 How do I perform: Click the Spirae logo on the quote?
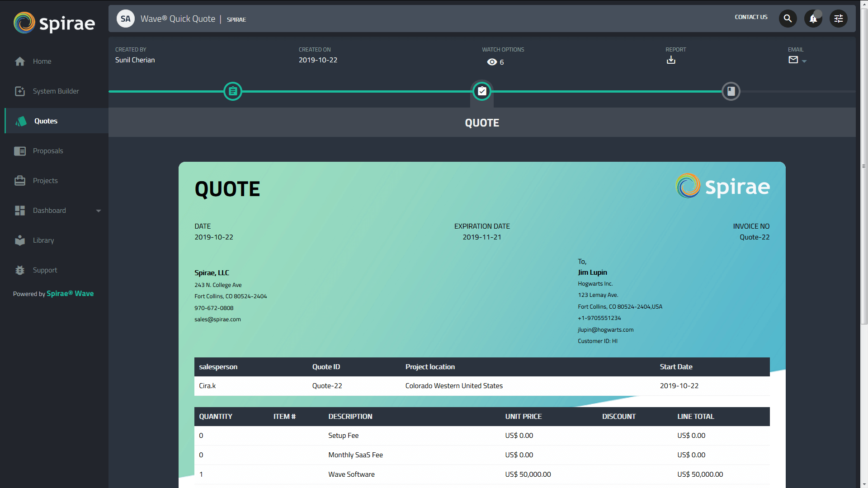click(722, 186)
